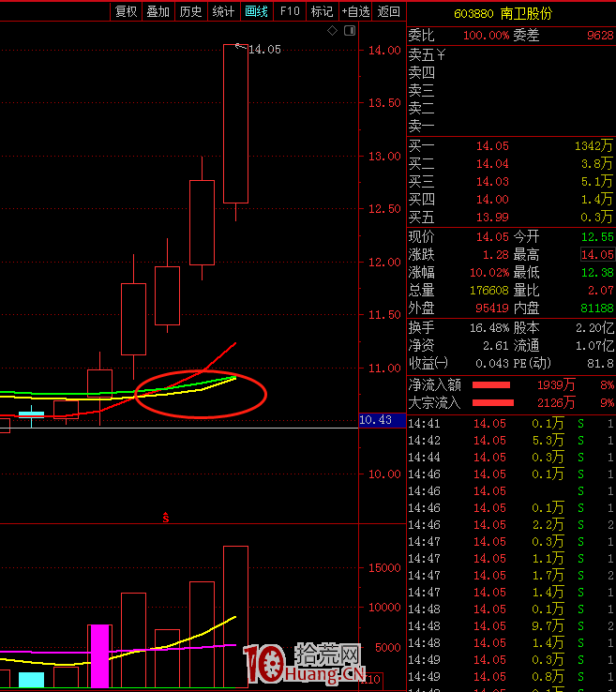Click the ¥ icon next to 卖五
The width and height of the screenshot is (616, 692).
click(x=441, y=54)
